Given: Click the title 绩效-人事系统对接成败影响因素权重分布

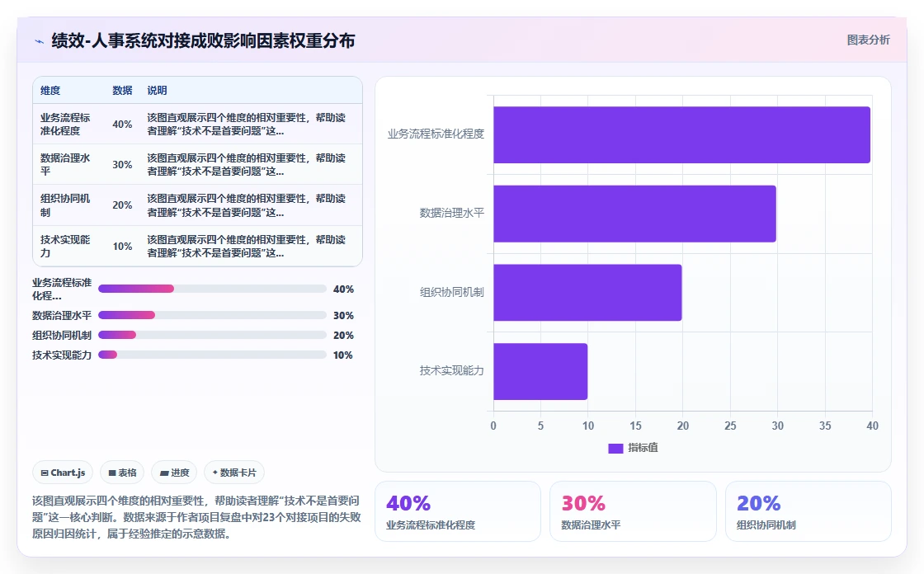Looking at the screenshot, I should coord(203,40).
